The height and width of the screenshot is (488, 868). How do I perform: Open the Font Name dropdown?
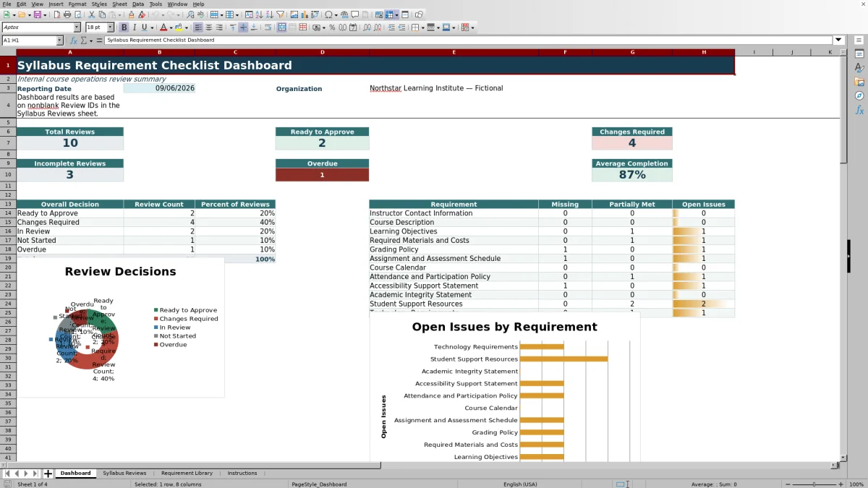point(77,27)
